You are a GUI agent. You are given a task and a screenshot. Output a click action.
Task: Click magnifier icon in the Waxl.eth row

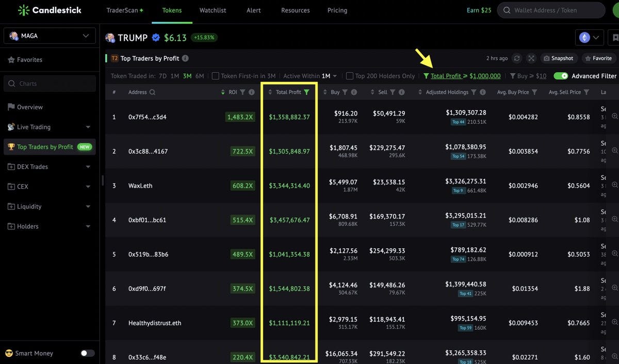coord(614,185)
